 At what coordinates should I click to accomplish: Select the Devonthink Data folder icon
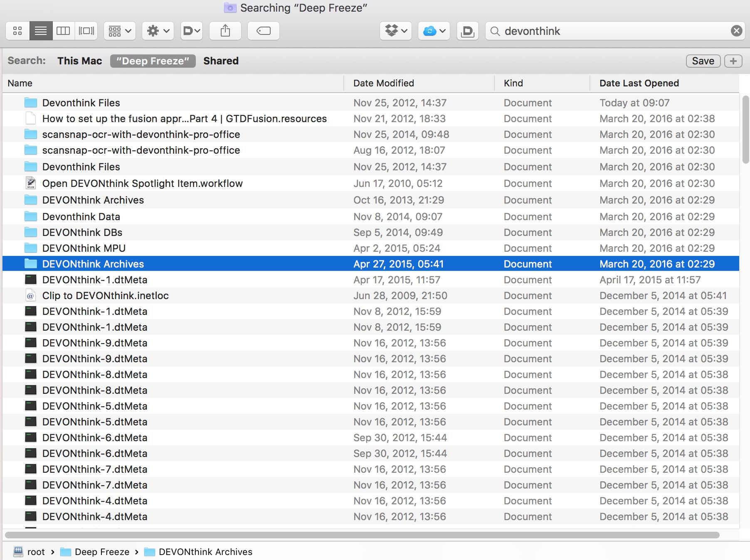[x=31, y=216]
